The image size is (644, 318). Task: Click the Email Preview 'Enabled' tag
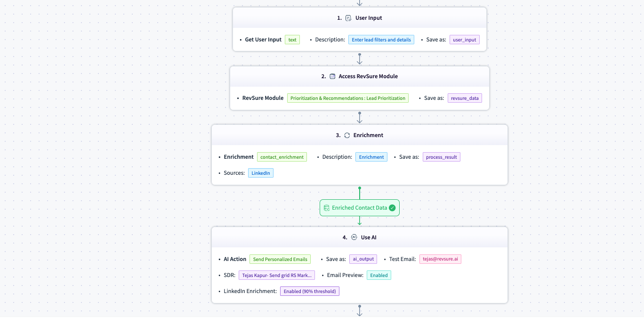pyautogui.click(x=379, y=275)
